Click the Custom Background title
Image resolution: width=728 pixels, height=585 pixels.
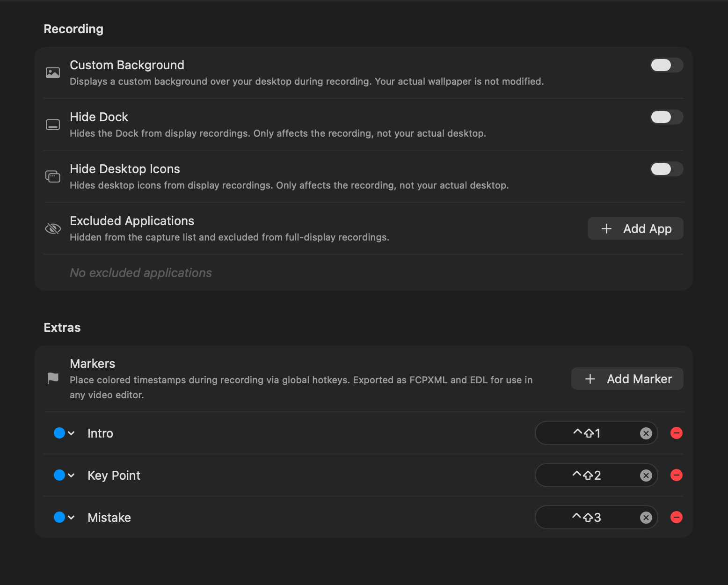127,65
